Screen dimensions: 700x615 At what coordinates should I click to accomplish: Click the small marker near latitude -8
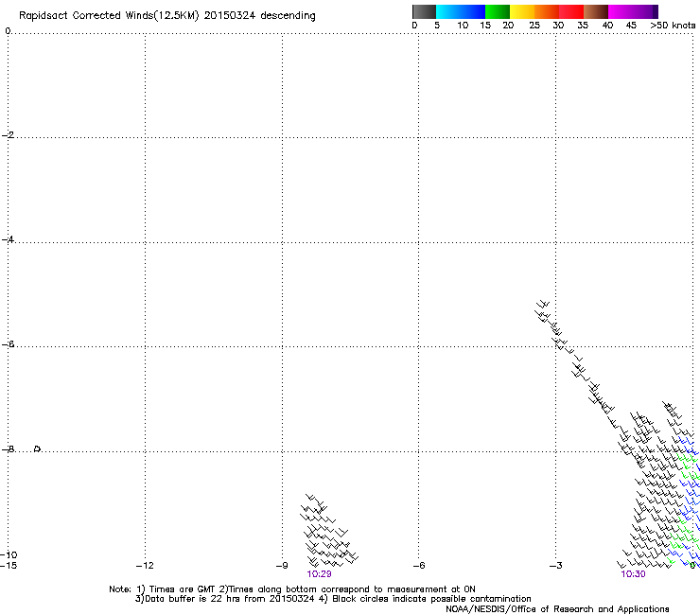(x=38, y=448)
